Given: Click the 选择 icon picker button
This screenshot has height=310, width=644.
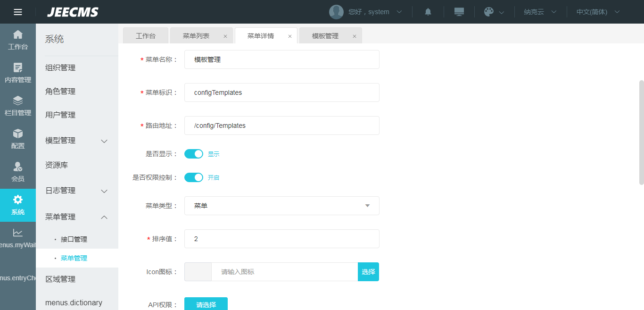Looking at the screenshot, I should point(368,272).
